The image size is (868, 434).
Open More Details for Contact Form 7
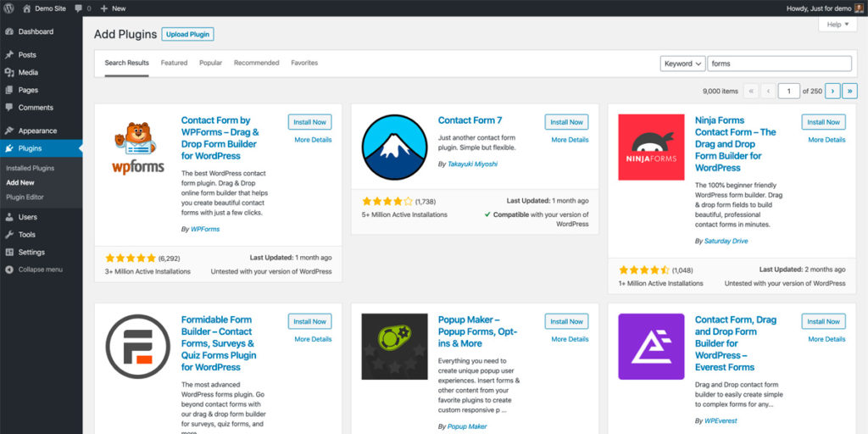point(570,140)
